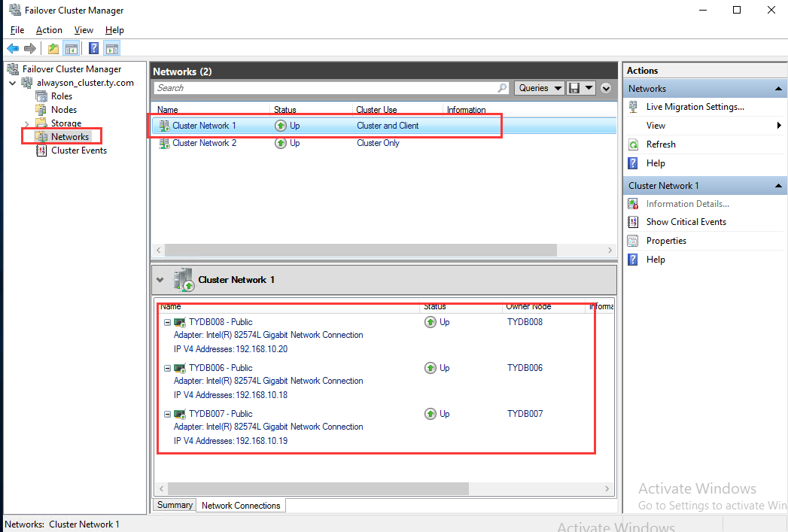The height and width of the screenshot is (532, 788).
Task: Click the Failover Cluster Manager root tree icon
Action: click(13, 68)
